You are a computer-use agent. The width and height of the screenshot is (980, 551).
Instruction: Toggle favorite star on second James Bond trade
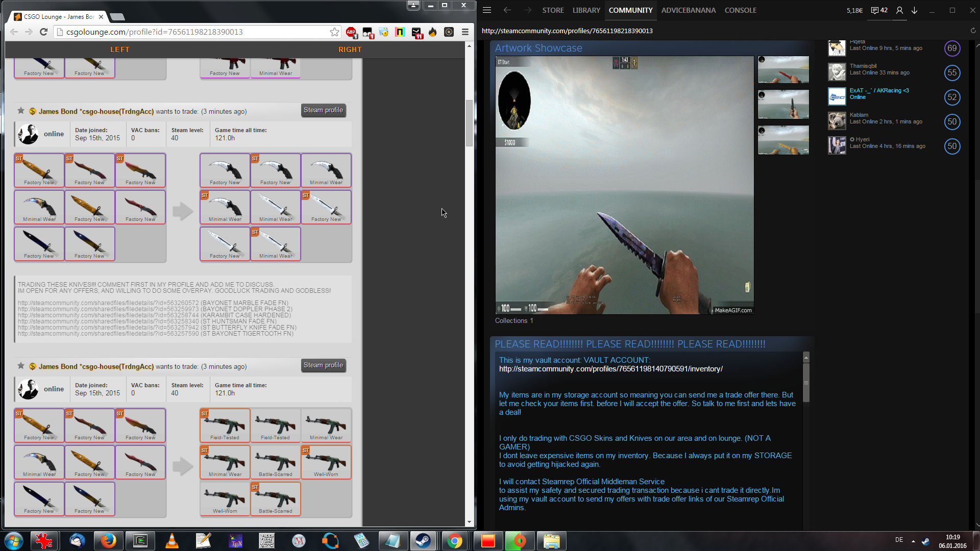(21, 366)
